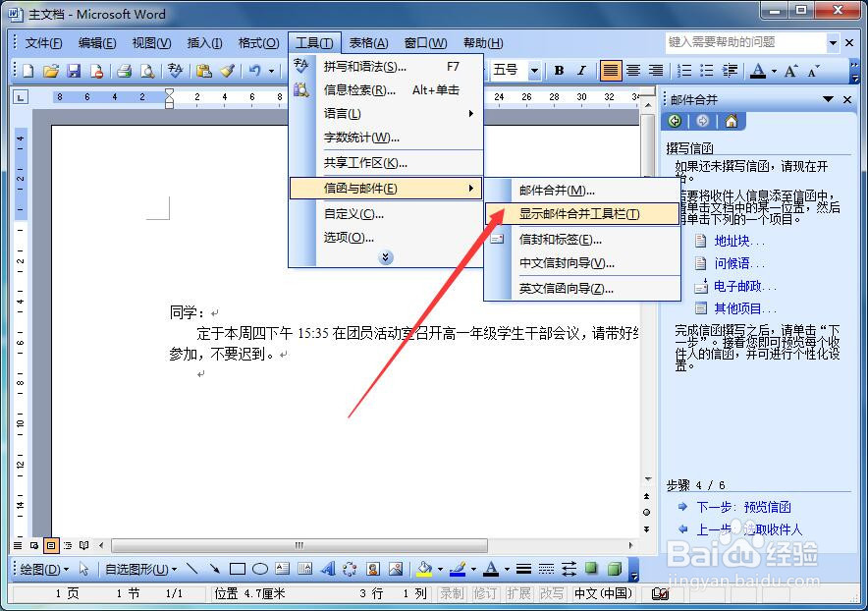The image size is (868, 611).
Task: Insert WordArt using the slanted A icon
Action: click(328, 569)
